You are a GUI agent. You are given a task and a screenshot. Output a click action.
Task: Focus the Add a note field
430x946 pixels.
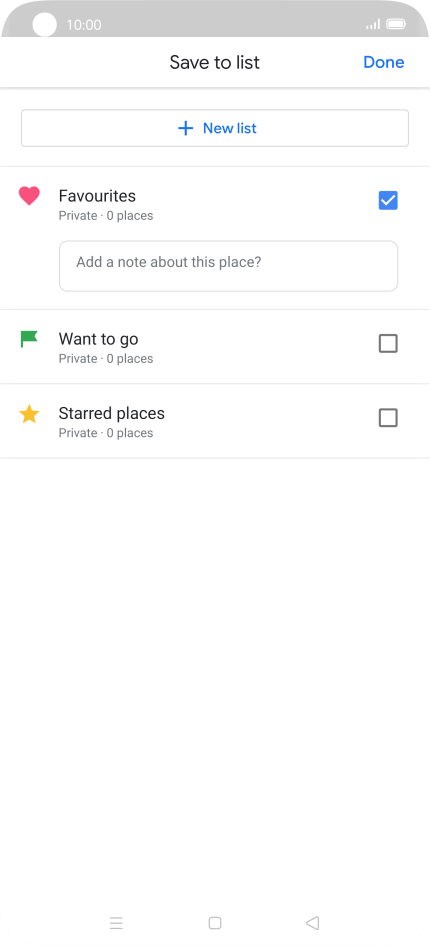pos(229,266)
